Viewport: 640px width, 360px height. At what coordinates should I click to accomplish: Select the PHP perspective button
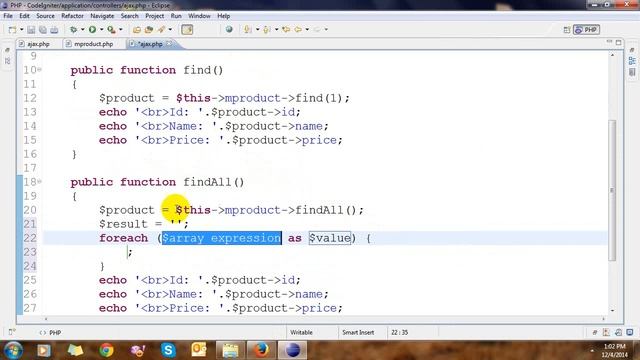(586, 30)
